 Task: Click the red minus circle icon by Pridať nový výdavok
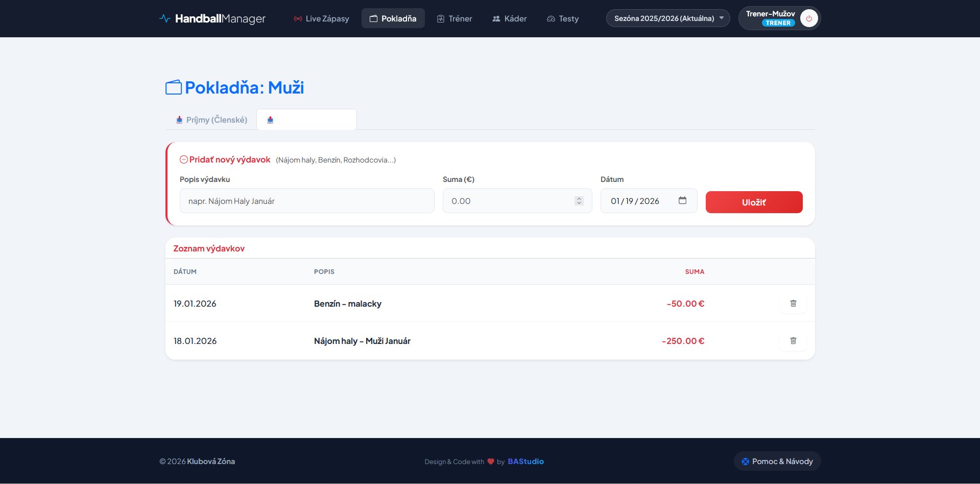(184, 159)
